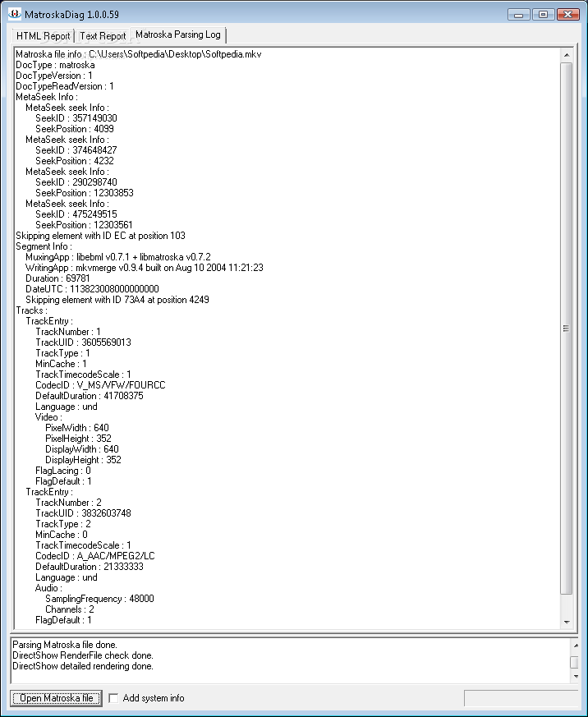
Task: Maximize the MatroskaDiag window
Action: [x=543, y=15]
